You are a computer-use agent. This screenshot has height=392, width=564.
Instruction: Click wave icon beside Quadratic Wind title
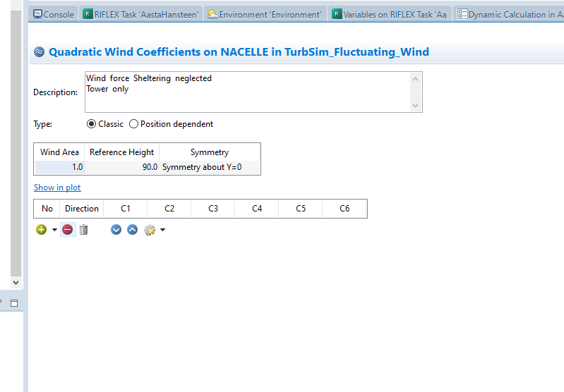[x=40, y=52]
